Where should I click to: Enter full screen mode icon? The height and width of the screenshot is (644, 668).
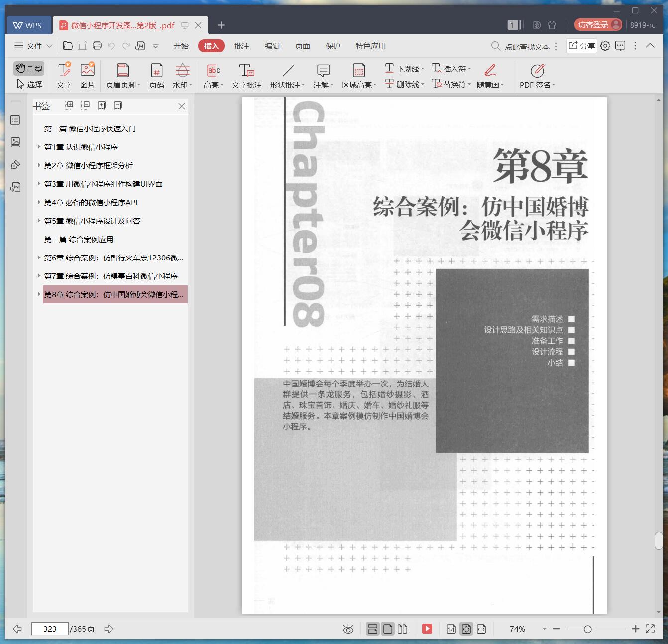tap(650, 629)
